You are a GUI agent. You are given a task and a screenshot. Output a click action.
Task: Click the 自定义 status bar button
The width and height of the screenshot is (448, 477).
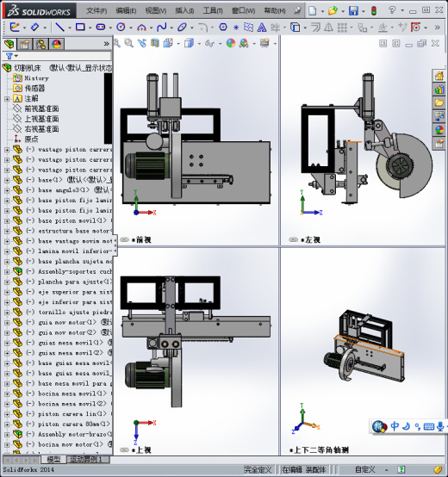[365, 470]
